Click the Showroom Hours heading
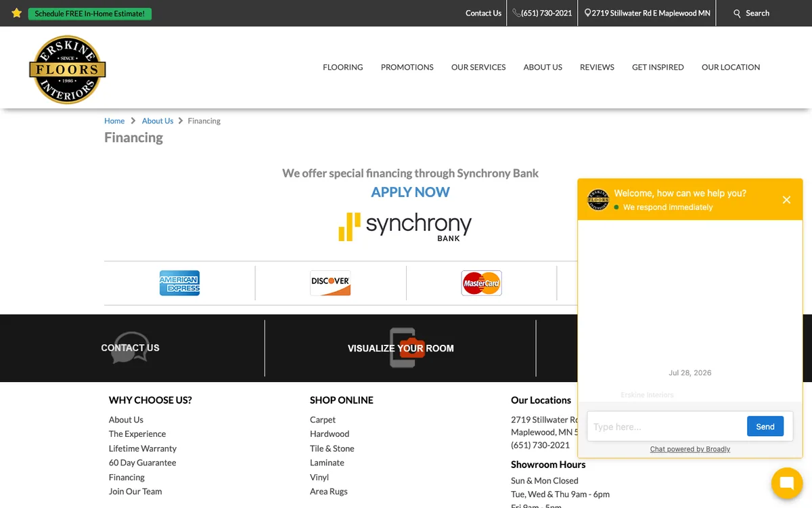This screenshot has width=812, height=508. 548,465
